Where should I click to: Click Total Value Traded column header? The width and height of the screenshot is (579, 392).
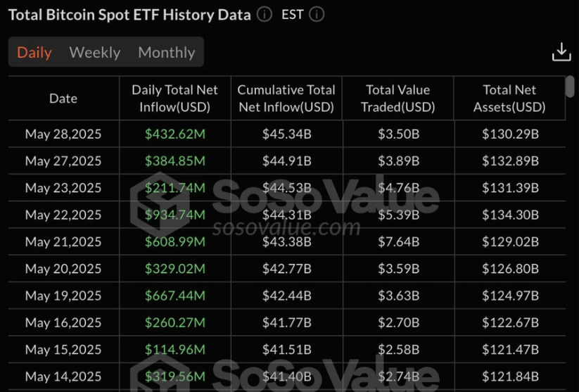coord(397,99)
